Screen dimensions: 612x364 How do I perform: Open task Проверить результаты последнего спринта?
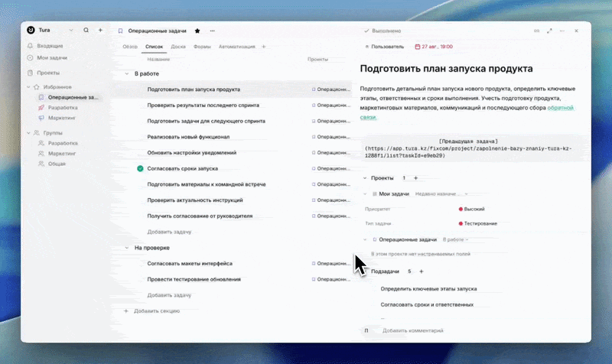pyautogui.click(x=203, y=105)
